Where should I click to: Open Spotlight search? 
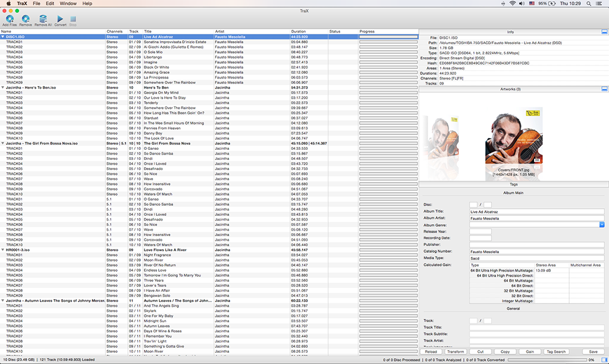[589, 4]
